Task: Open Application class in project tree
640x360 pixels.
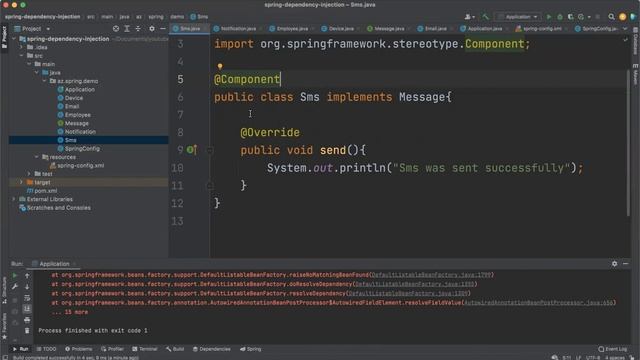Action: tap(76, 89)
